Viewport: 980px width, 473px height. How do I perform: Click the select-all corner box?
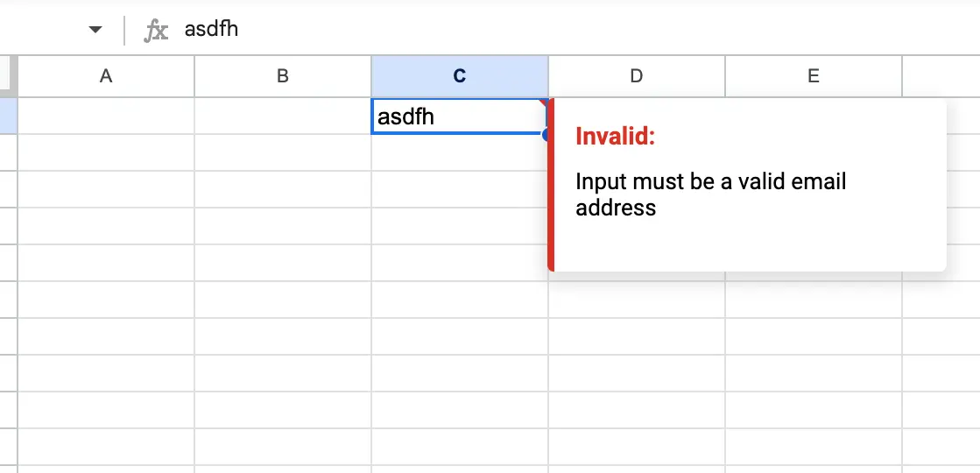pyautogui.click(x=8, y=76)
